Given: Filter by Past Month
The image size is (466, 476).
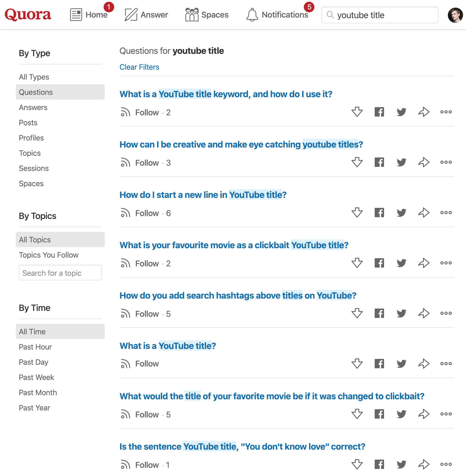Looking at the screenshot, I should (x=38, y=393).
